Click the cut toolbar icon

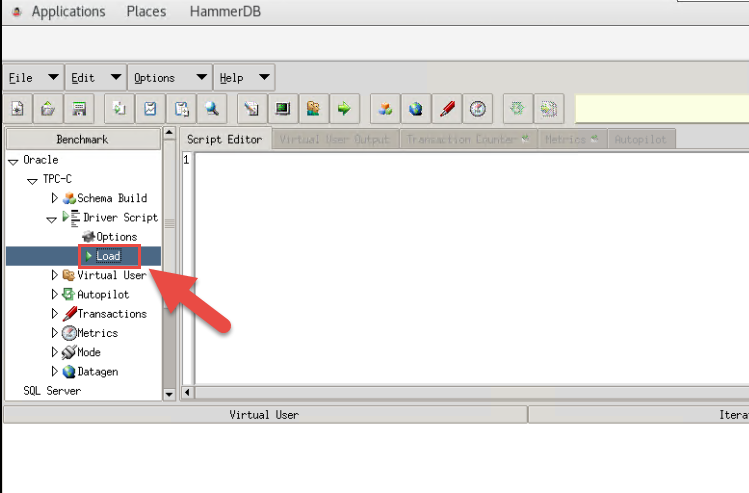coord(150,109)
